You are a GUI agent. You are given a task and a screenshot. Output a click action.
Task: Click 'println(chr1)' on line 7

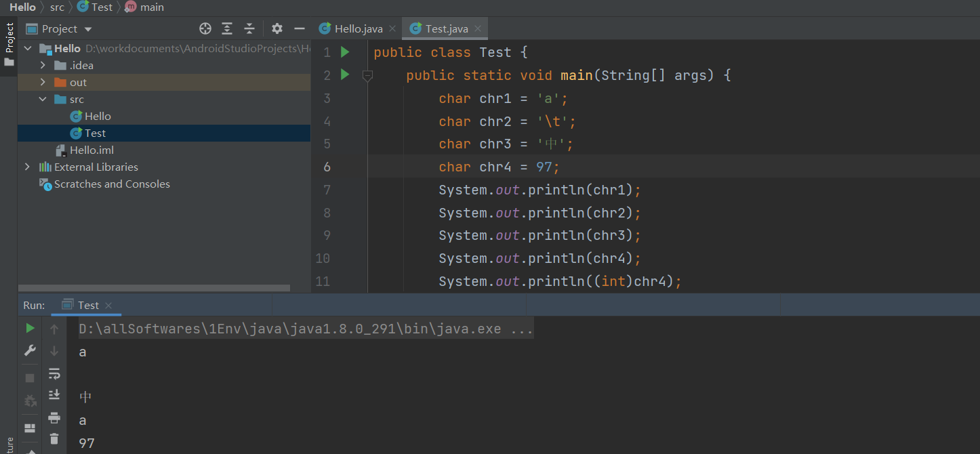[581, 190]
